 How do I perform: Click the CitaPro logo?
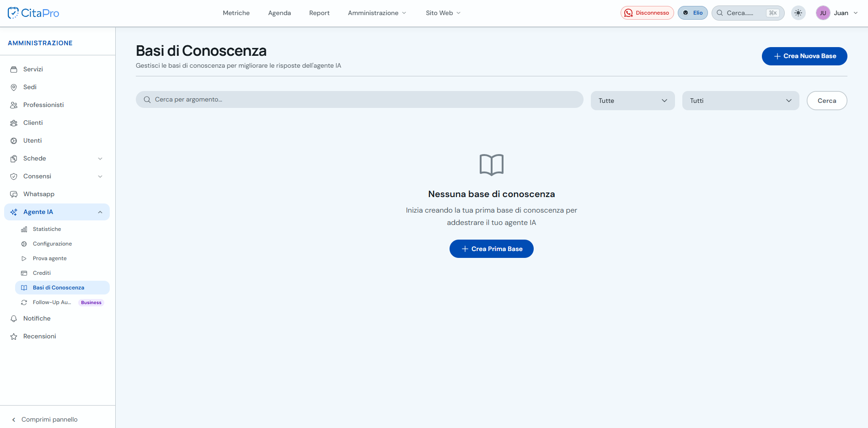point(33,13)
